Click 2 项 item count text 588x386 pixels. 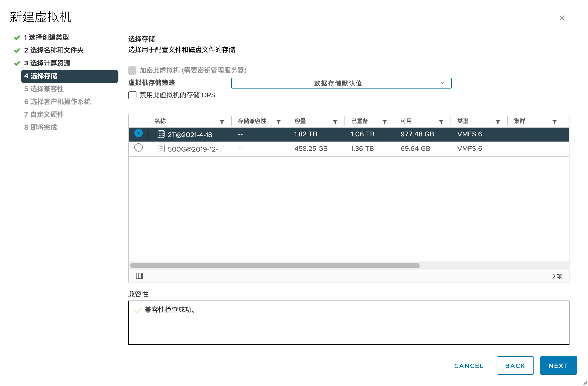click(x=557, y=276)
